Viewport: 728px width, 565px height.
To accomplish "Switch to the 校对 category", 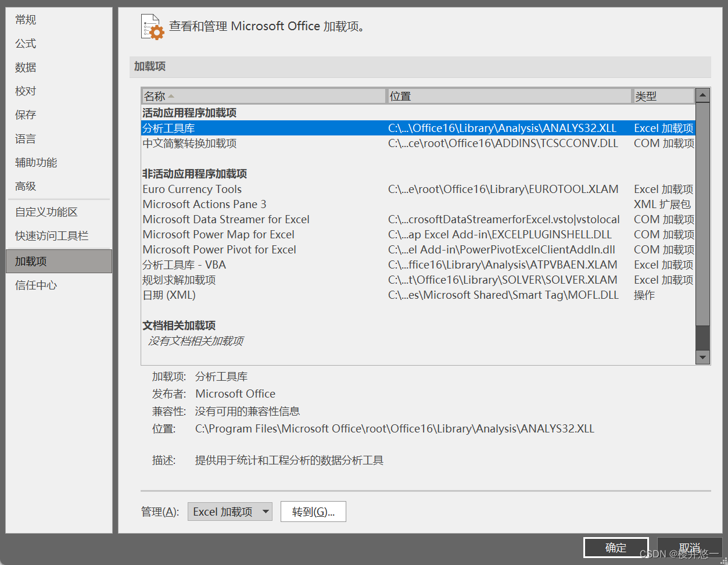I will pos(26,91).
